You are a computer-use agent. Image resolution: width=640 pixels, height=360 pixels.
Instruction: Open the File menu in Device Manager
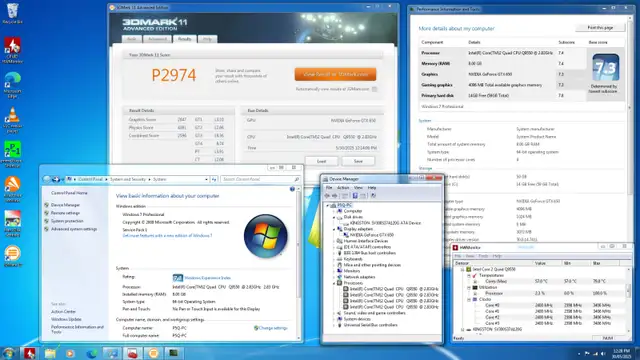tap(329, 188)
